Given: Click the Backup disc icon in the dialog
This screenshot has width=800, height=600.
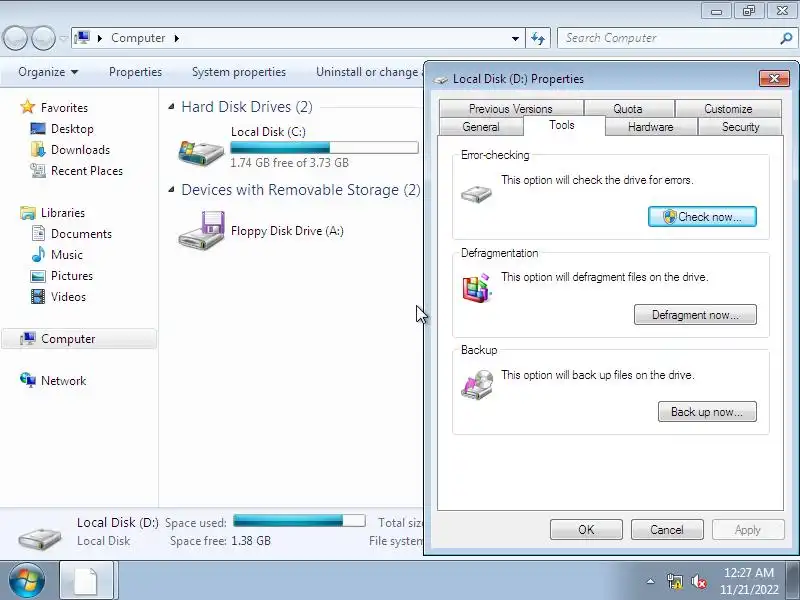Looking at the screenshot, I should click(x=478, y=385).
